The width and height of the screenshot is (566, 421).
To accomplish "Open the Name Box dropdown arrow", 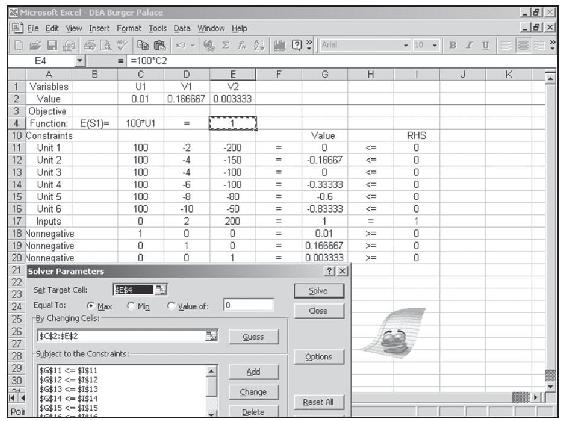I will [x=80, y=61].
